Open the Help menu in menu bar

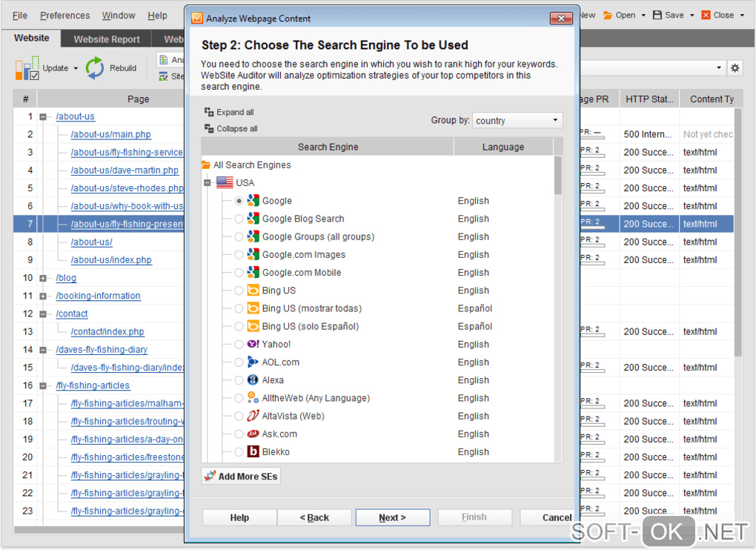[157, 16]
